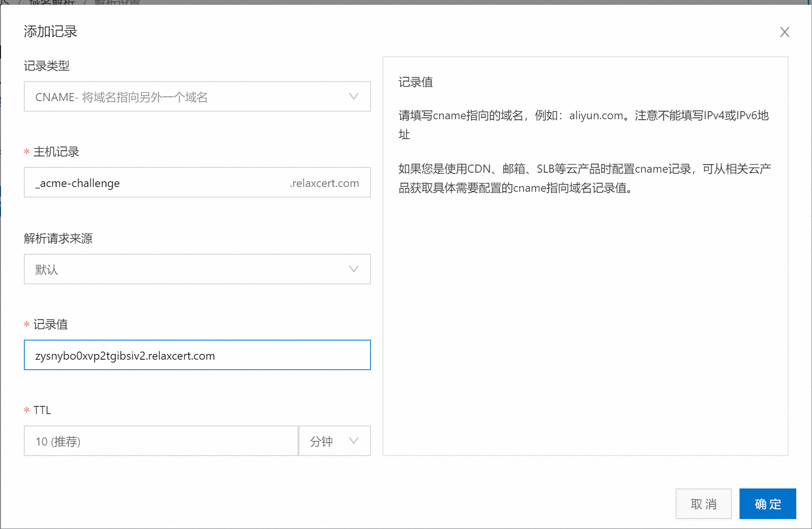The height and width of the screenshot is (529, 812).
Task: Click the chevron arrow in 记录类型 dropdown
Action: coord(354,96)
